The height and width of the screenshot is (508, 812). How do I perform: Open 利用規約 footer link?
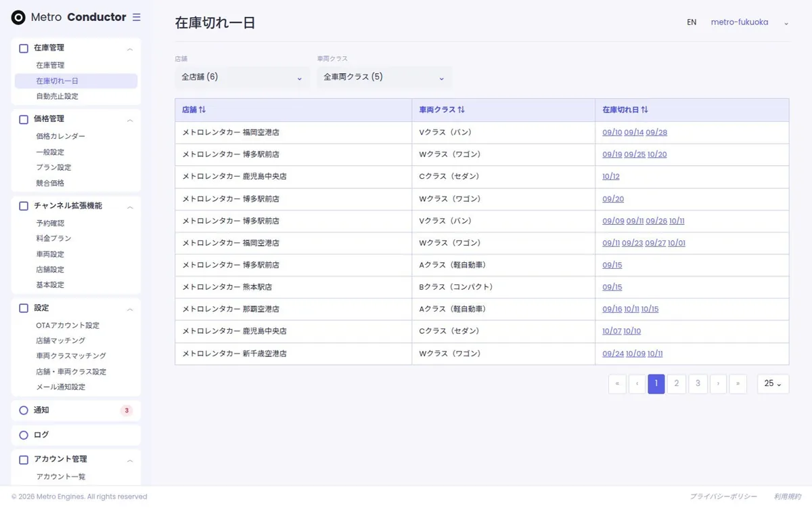pyautogui.click(x=788, y=497)
